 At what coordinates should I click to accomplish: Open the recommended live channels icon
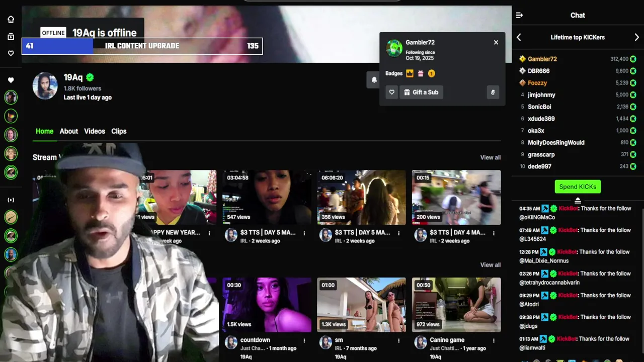(x=11, y=200)
